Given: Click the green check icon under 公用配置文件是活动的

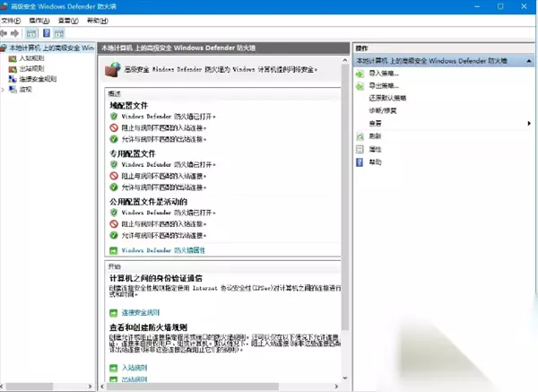Looking at the screenshot, I should pyautogui.click(x=114, y=236).
